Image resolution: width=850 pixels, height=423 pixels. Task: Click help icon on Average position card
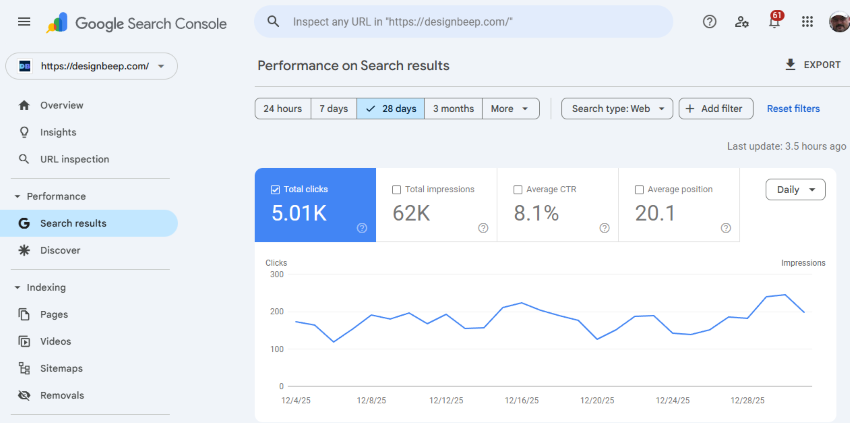[x=726, y=228]
